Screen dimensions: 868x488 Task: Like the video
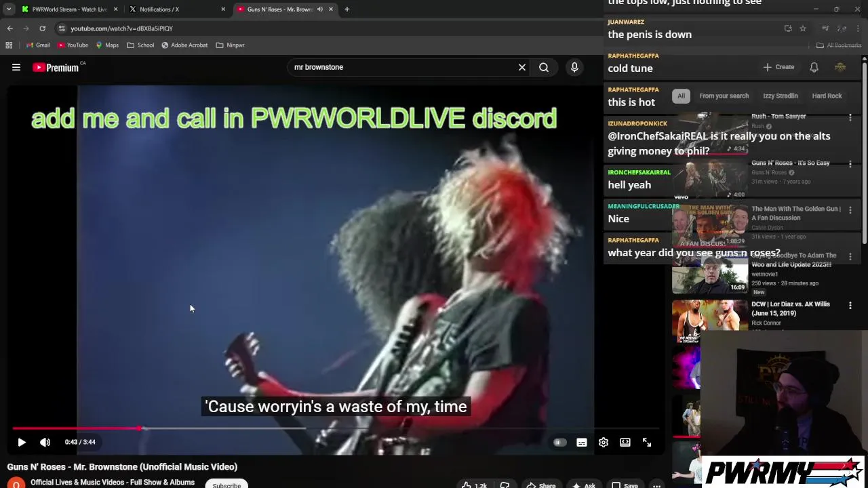coord(475,485)
